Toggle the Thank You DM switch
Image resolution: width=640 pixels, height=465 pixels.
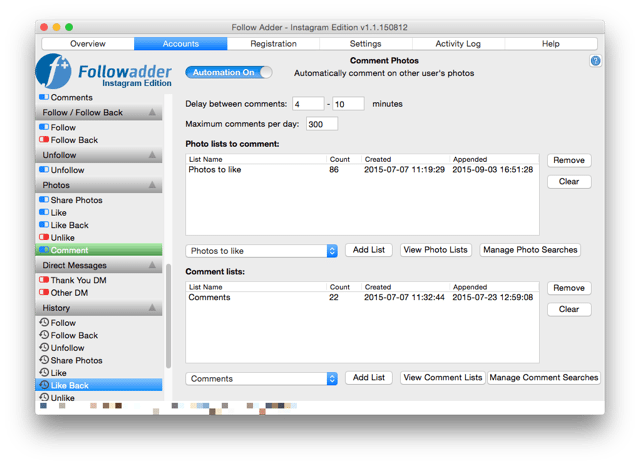44,280
